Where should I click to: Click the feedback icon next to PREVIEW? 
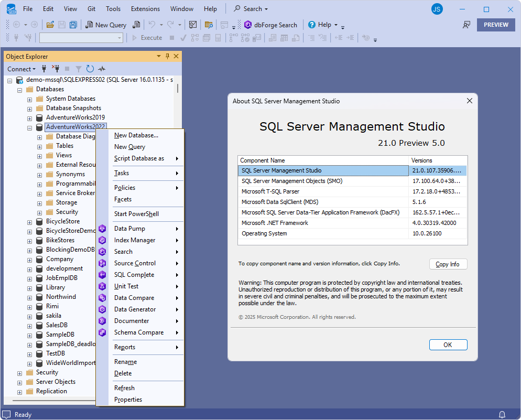[x=466, y=25]
